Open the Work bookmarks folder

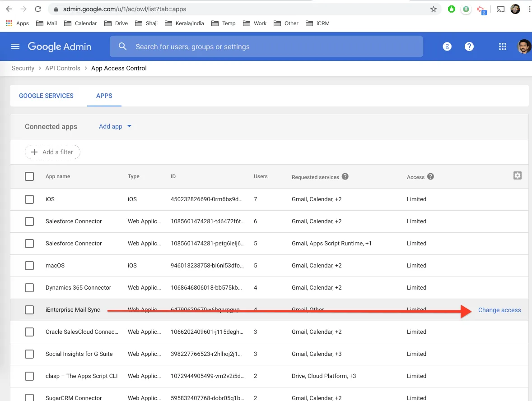click(x=255, y=23)
